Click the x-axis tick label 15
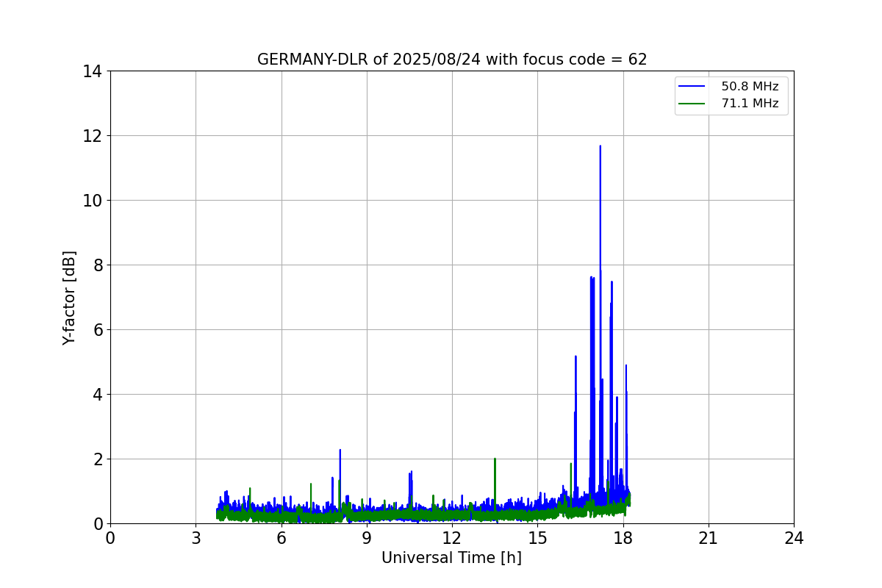Viewport: 882px width, 588px height. click(x=537, y=538)
